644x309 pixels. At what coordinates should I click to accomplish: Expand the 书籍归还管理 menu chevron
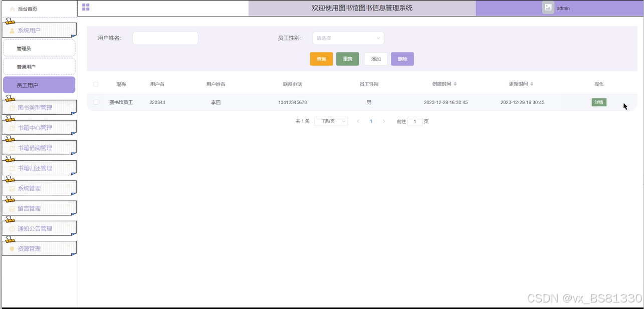69,166
